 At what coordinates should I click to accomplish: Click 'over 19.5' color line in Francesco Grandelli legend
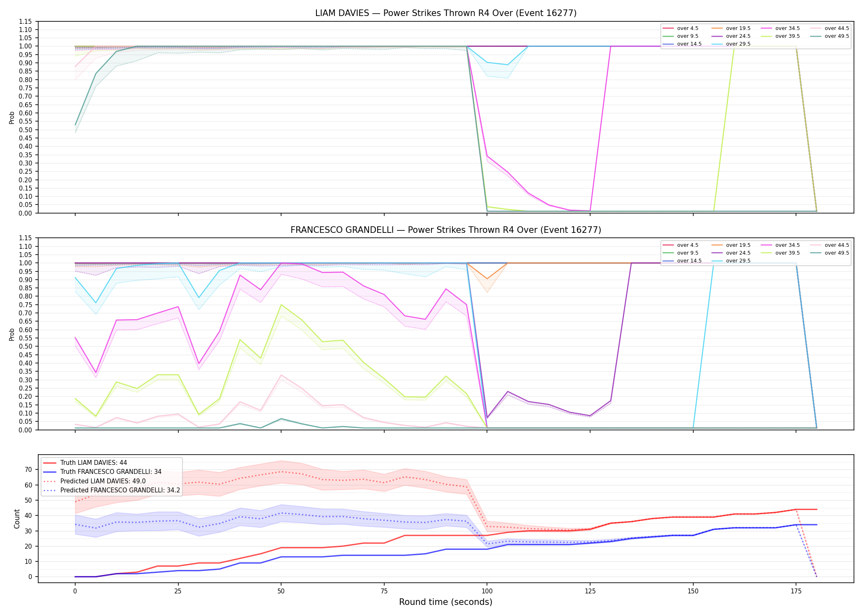717,245
